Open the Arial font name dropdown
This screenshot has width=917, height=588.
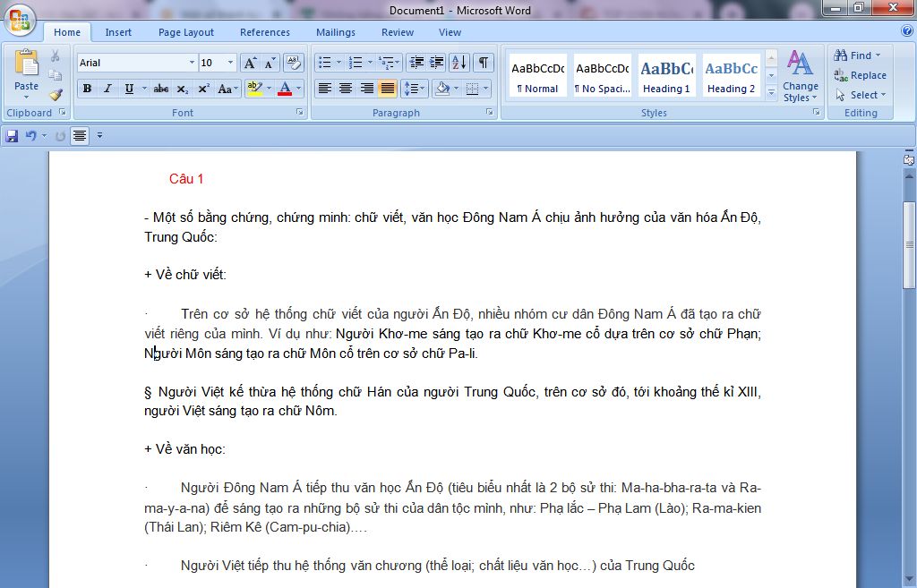[192, 63]
